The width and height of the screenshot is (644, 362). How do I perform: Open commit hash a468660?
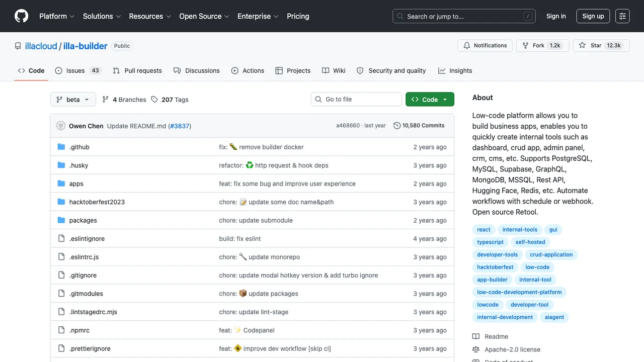[x=348, y=126]
